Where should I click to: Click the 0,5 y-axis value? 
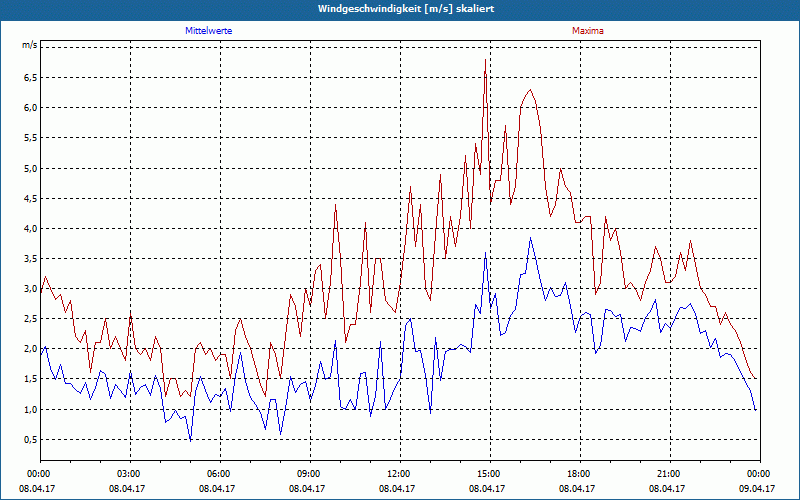pos(31,440)
